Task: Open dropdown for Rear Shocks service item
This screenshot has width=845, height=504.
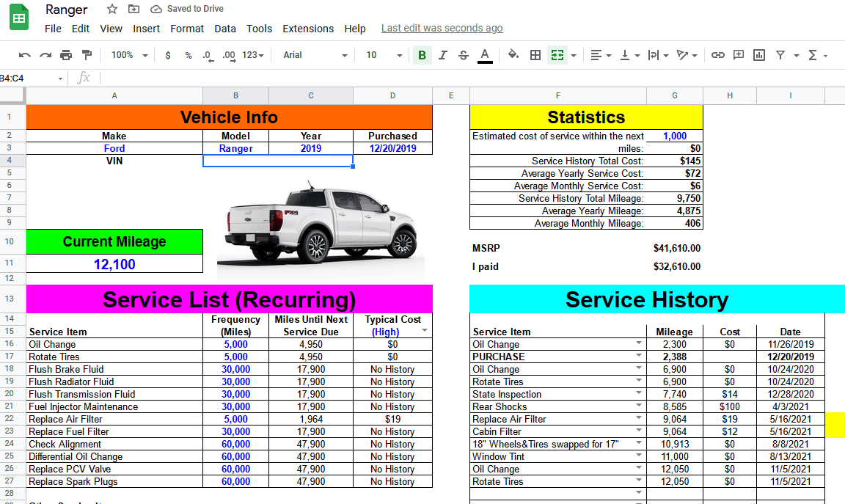Action: (639, 406)
